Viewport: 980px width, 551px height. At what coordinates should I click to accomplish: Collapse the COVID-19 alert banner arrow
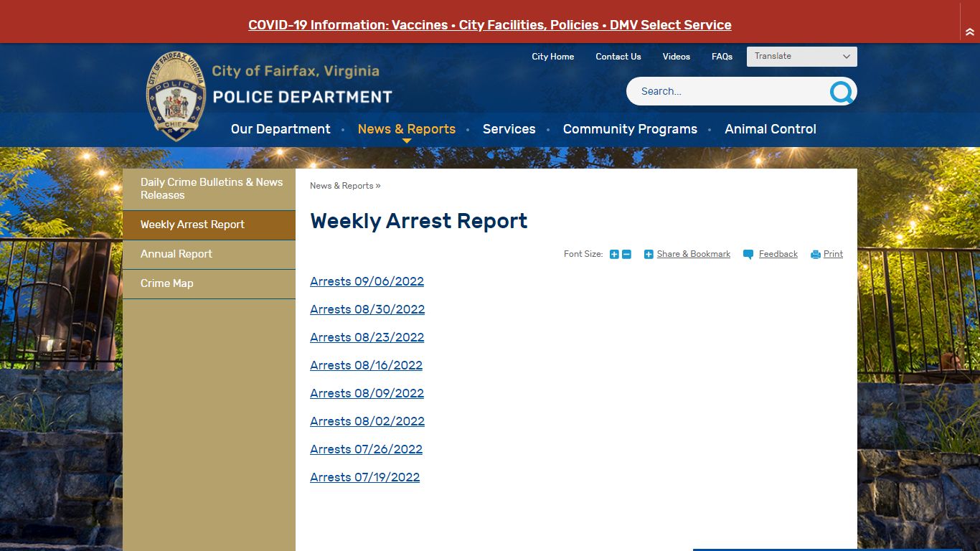click(x=970, y=32)
